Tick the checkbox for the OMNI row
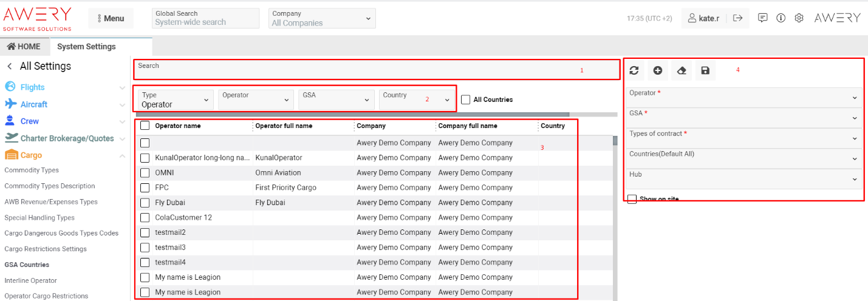The width and height of the screenshot is (868, 301). [145, 173]
